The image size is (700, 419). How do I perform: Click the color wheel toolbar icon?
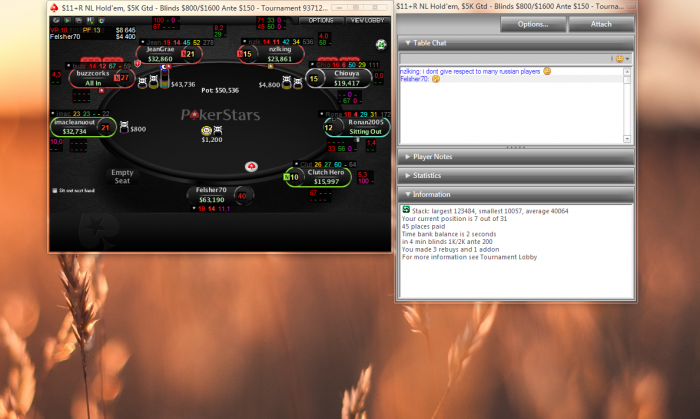[101, 21]
